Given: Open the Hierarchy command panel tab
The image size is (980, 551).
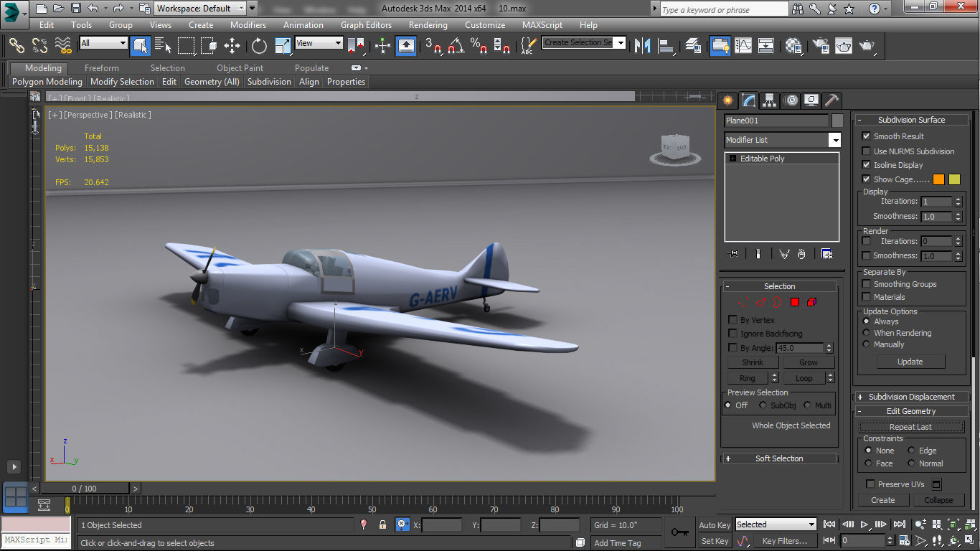Looking at the screenshot, I should pyautogui.click(x=769, y=100).
